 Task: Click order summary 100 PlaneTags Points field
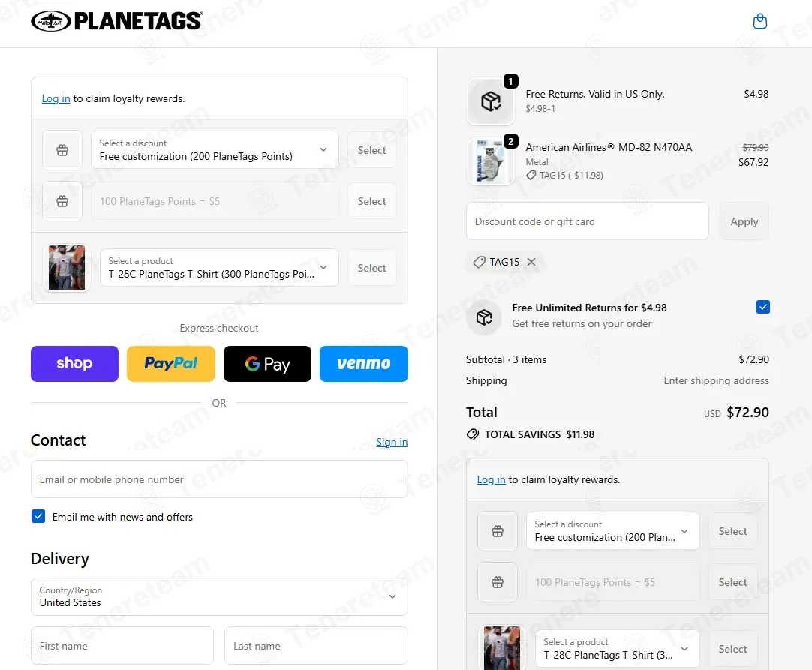click(x=612, y=582)
